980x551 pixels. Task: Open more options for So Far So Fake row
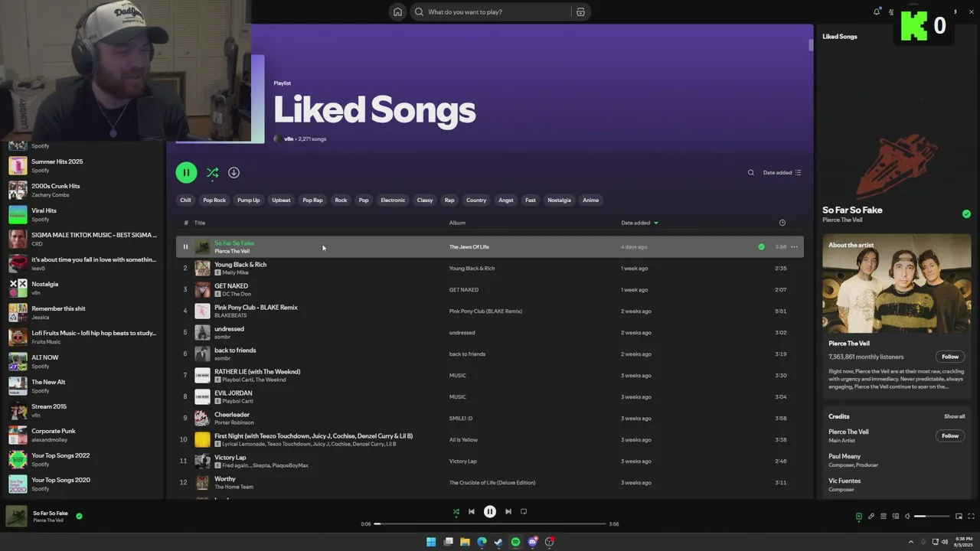[794, 246]
